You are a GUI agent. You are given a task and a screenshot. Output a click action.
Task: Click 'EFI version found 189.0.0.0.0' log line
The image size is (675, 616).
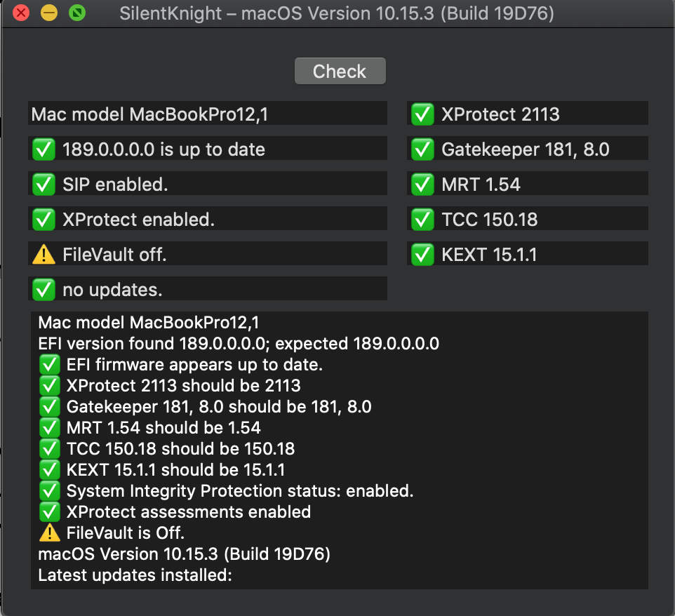[x=239, y=344]
